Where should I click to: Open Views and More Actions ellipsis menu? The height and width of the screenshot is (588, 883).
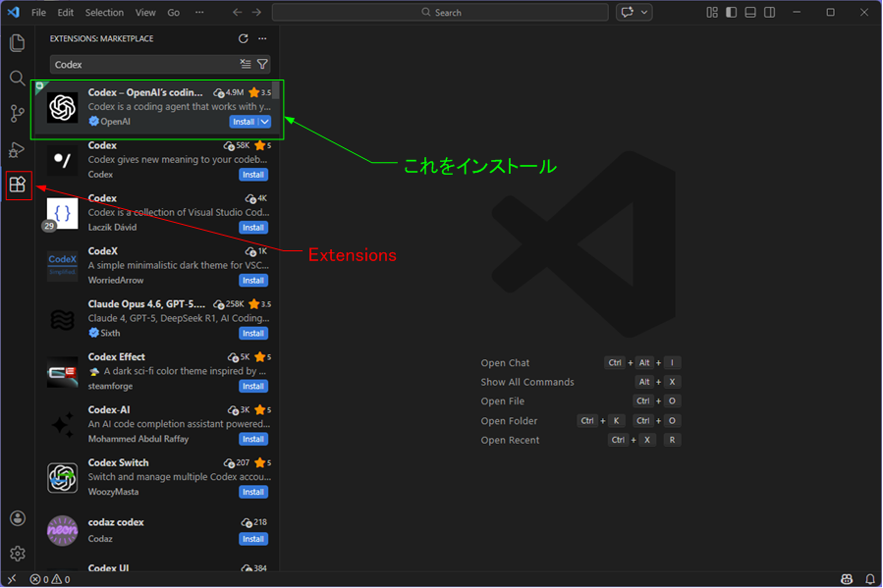point(262,39)
